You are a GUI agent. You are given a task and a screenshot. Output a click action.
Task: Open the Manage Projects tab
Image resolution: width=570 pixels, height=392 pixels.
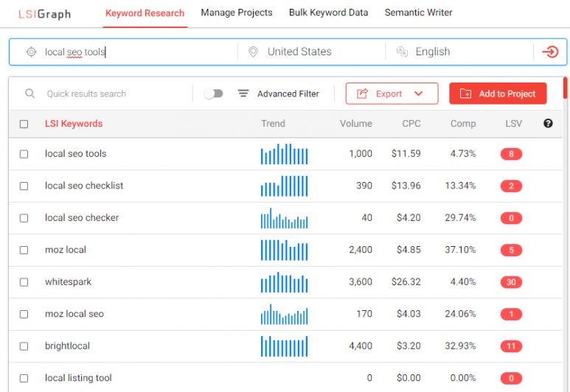(x=237, y=13)
